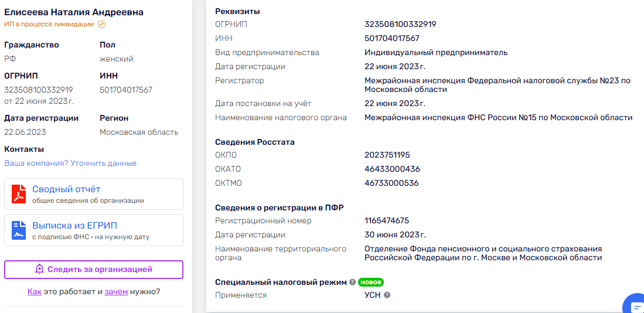This screenshot has height=313, width=644.
Task: Open the Сводный отчёт link
Action: coord(66,189)
